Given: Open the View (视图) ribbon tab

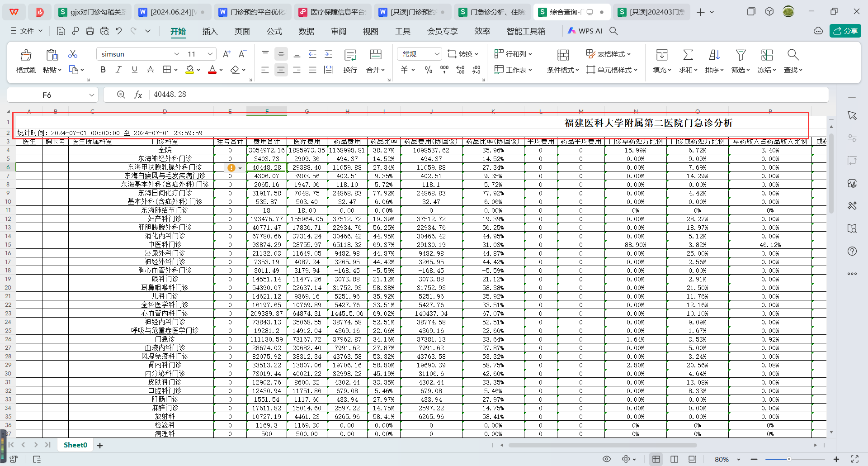Looking at the screenshot, I should [x=370, y=31].
